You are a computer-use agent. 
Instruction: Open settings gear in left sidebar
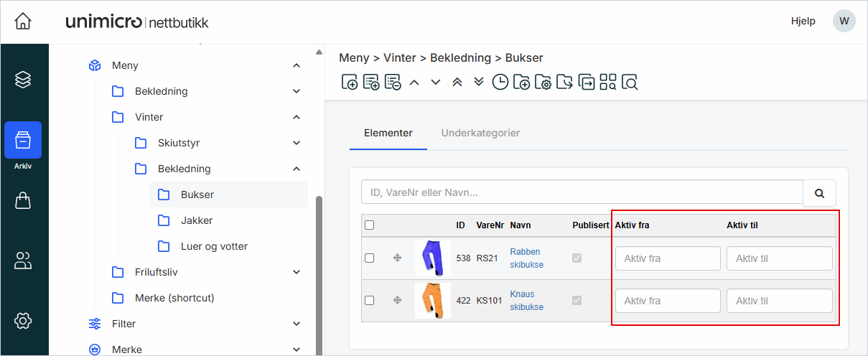tap(23, 321)
